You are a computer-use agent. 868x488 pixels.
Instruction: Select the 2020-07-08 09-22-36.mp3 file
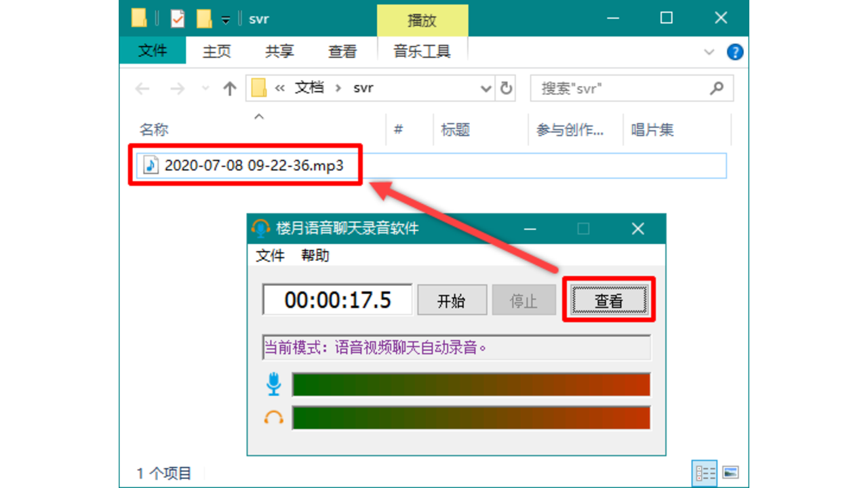(253, 165)
